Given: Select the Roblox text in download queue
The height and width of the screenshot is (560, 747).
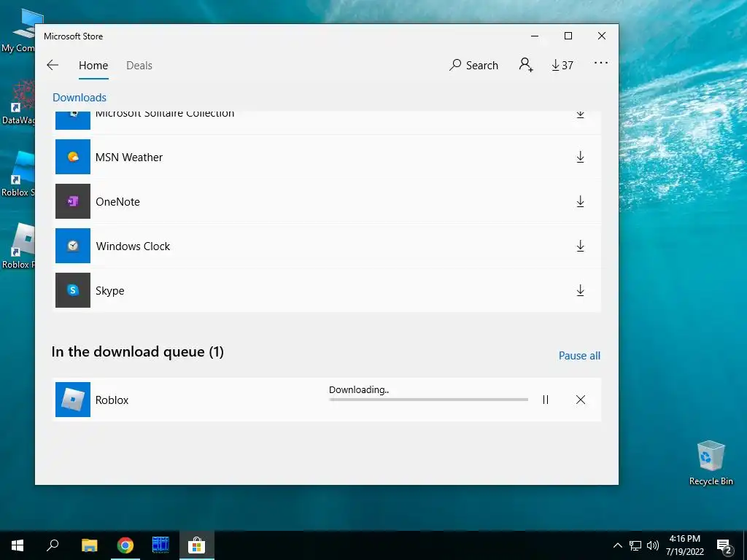Looking at the screenshot, I should [112, 400].
